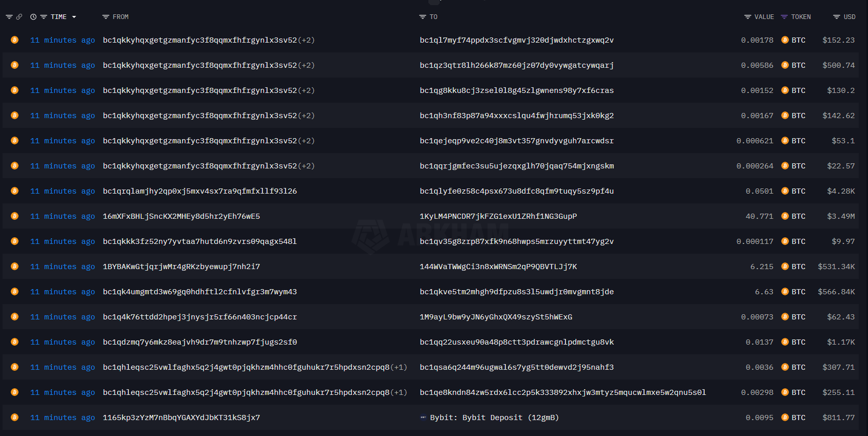Open Bybit Deposit (12gmB) entity link
The width and height of the screenshot is (868, 436).
(x=494, y=418)
